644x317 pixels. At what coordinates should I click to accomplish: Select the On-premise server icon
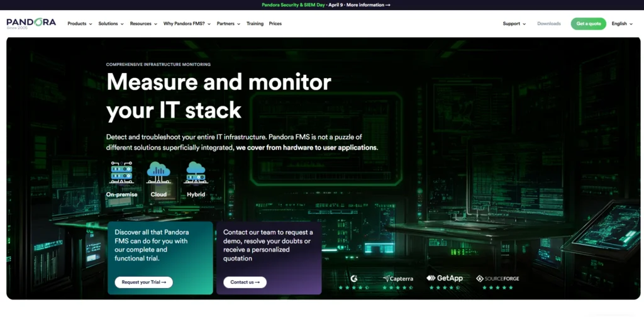tap(121, 173)
